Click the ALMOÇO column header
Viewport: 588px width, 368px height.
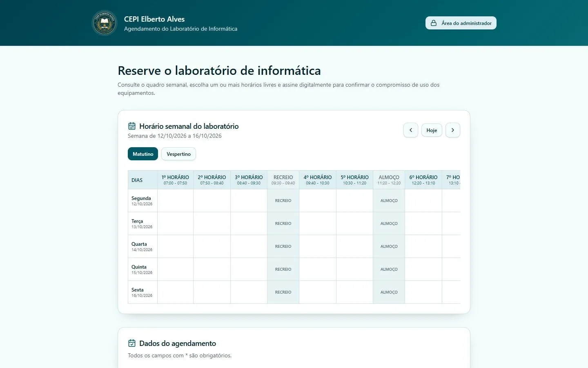pos(389,180)
